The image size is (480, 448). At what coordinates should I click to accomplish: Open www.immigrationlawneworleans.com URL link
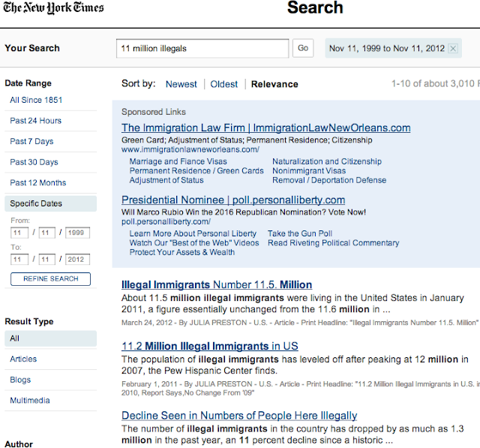[x=190, y=149]
